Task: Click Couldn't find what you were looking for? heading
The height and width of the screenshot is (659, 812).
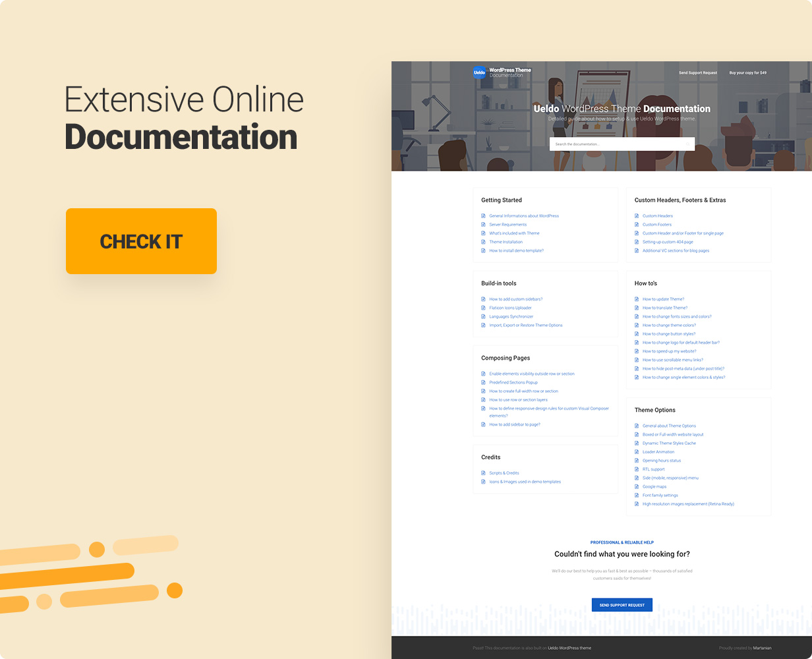Action: coord(622,554)
